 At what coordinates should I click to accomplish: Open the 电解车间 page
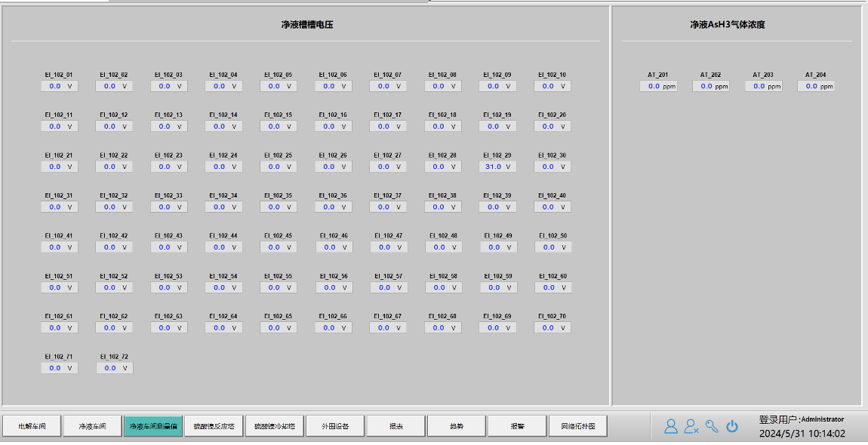point(32,426)
